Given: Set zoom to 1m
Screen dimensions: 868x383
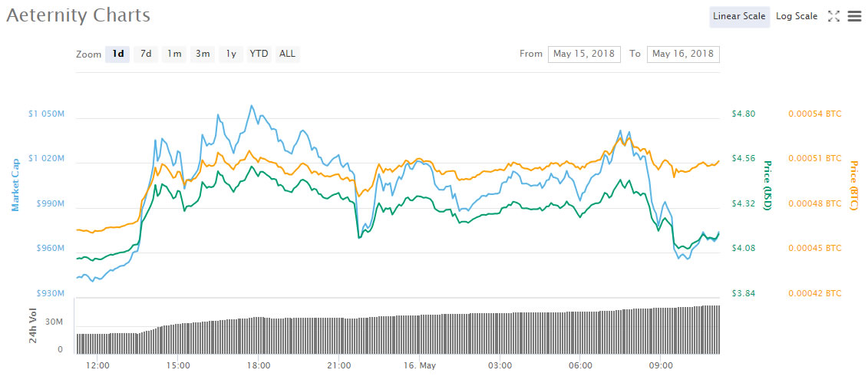Looking at the screenshot, I should (x=174, y=54).
